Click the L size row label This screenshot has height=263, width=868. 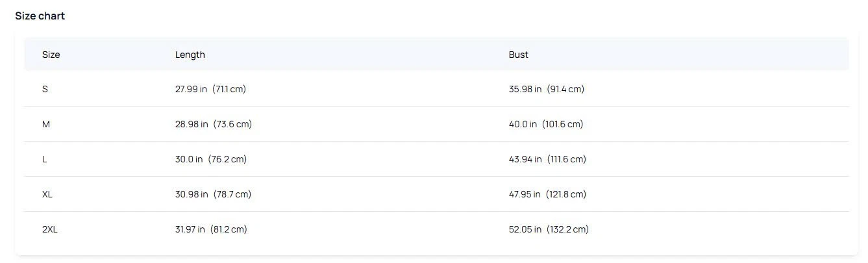pos(45,159)
